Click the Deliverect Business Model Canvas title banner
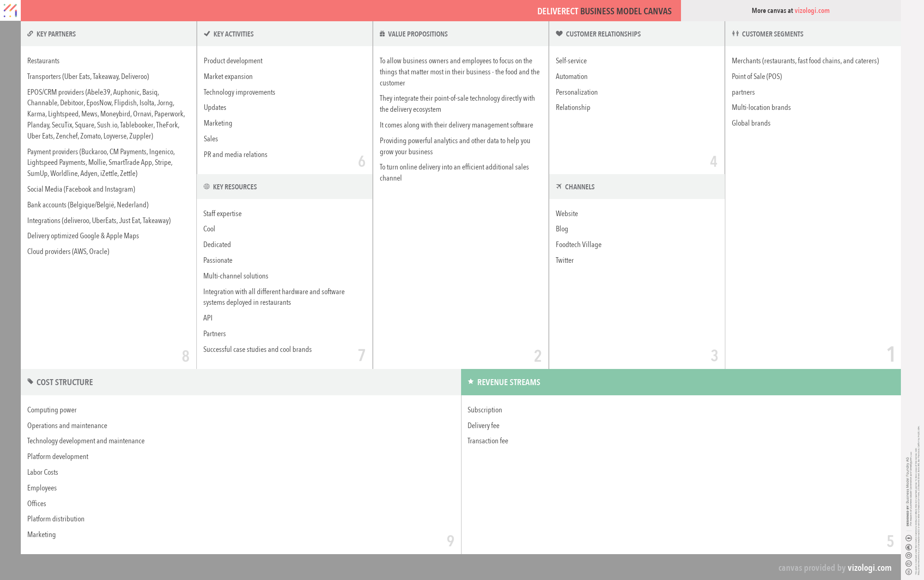The width and height of the screenshot is (924, 580). click(x=604, y=11)
